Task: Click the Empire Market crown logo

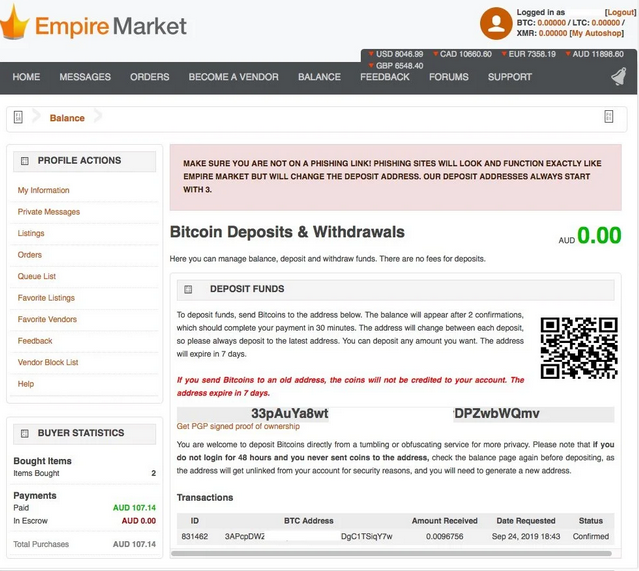Action: point(15,22)
